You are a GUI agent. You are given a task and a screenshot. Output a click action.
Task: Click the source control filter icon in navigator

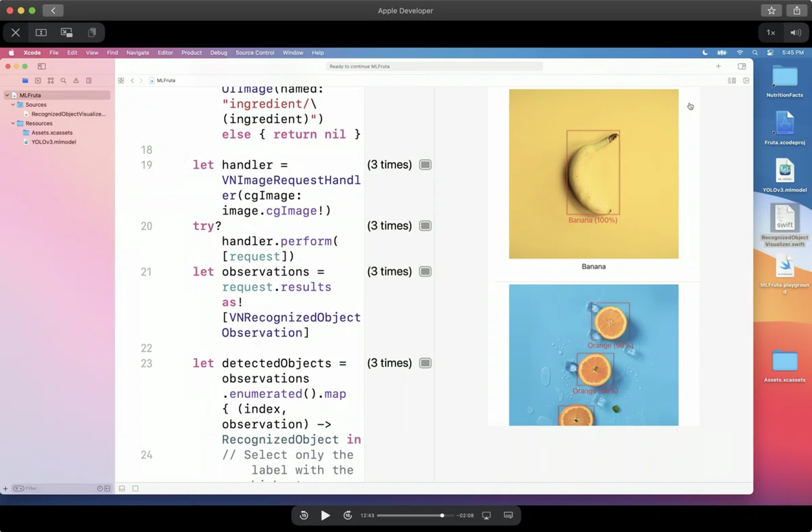[x=107, y=488]
